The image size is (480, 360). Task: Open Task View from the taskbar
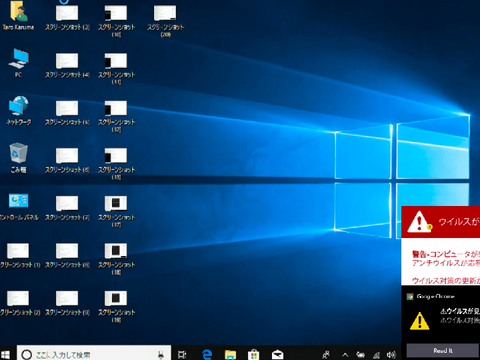tap(182, 354)
